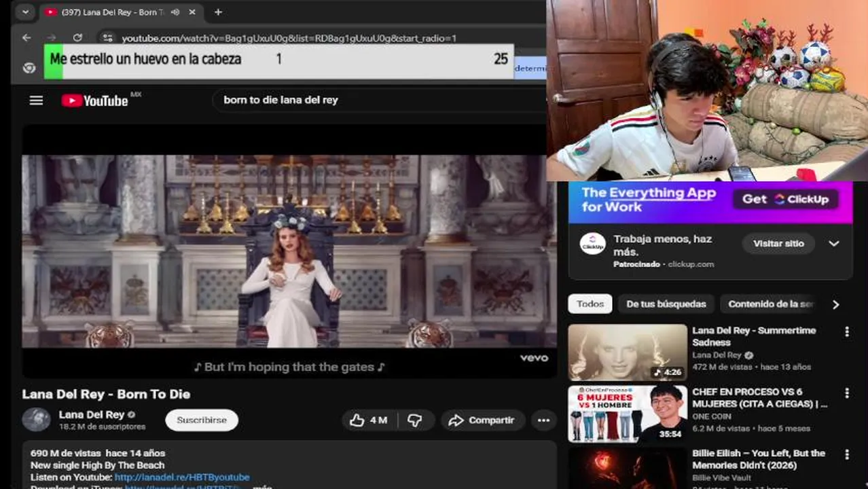This screenshot has height=489, width=868.
Task: Open site information icon in address bar
Action: tap(107, 38)
